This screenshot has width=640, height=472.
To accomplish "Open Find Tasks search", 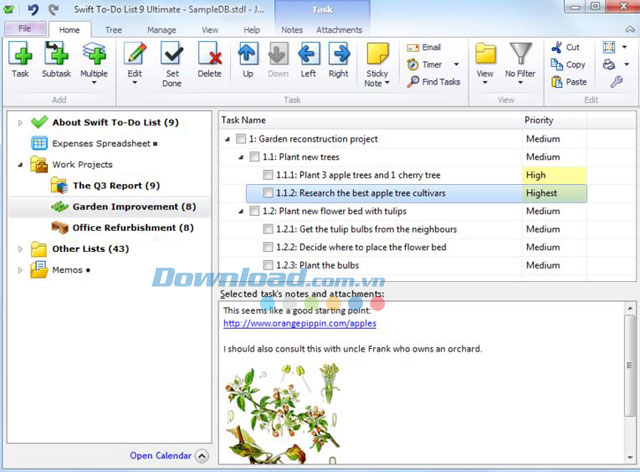I will [433, 82].
